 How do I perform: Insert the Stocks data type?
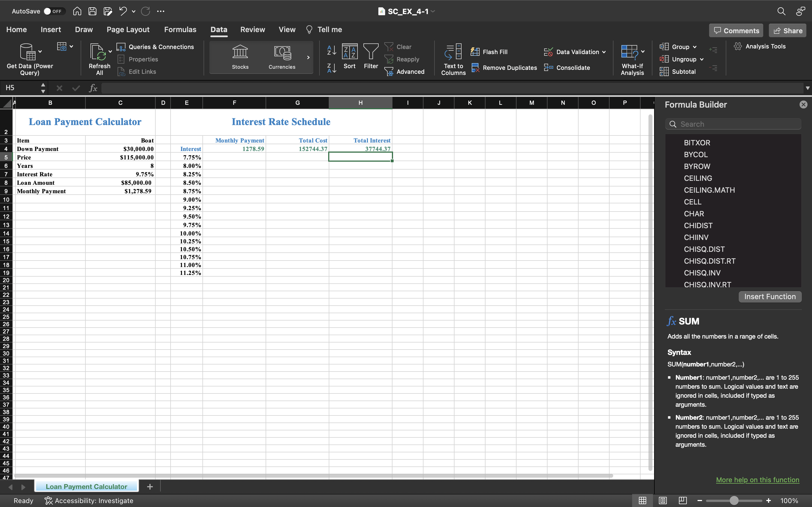tap(240, 57)
